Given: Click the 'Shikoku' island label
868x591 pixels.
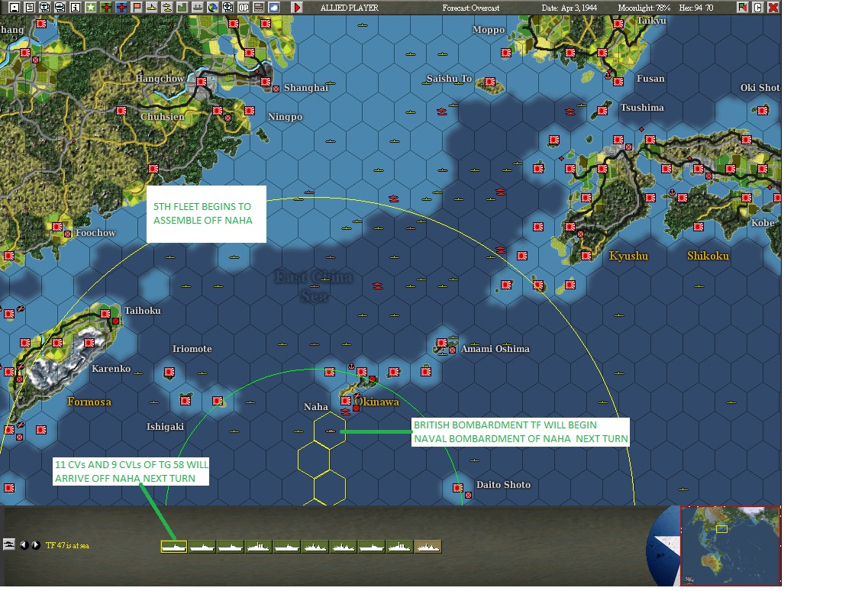Looking at the screenshot, I should tap(708, 255).
